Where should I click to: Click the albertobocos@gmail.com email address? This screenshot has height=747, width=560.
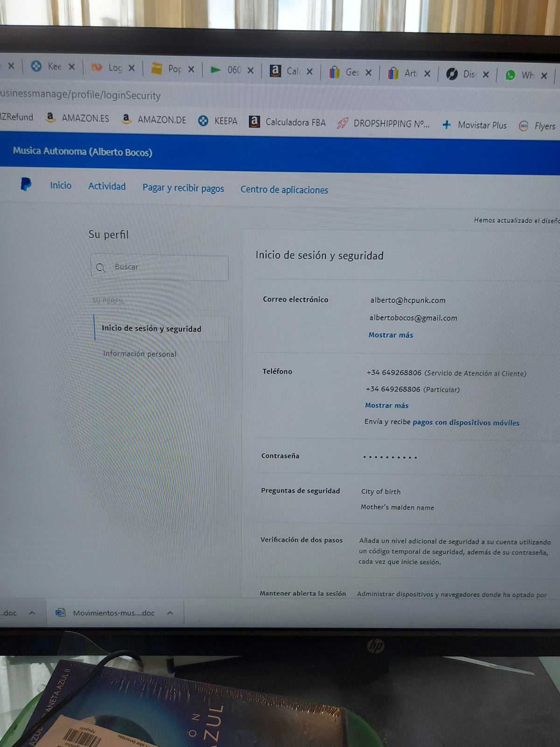[x=413, y=318]
